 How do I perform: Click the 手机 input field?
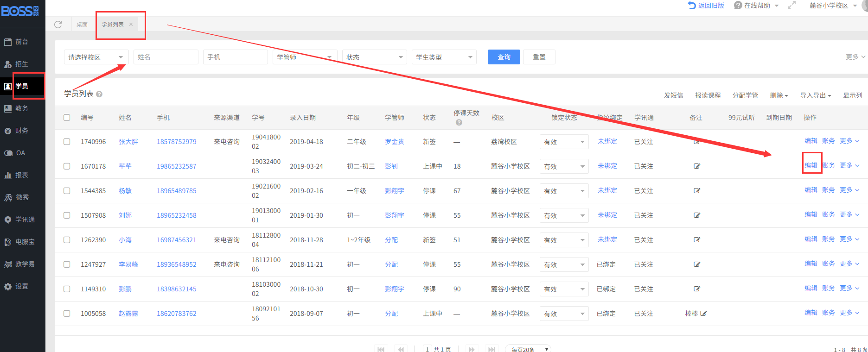click(x=236, y=57)
